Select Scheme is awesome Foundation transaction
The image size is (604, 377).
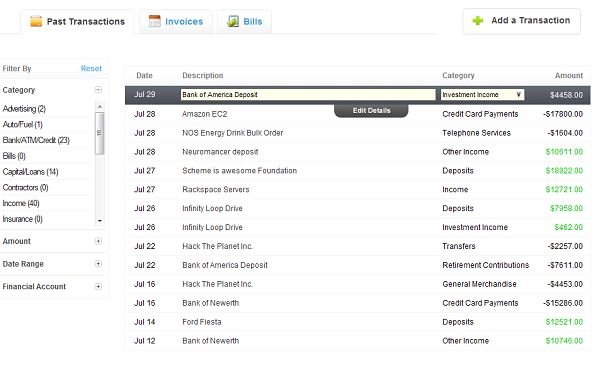[357, 171]
